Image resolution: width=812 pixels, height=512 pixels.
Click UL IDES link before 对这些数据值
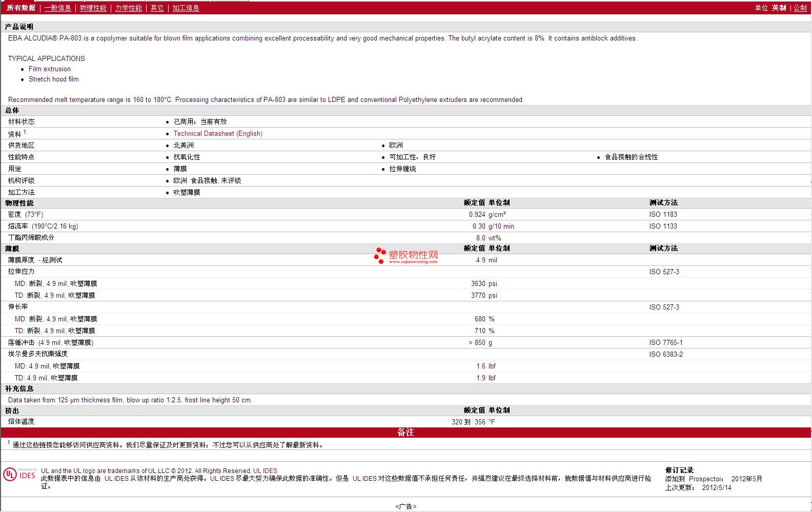pos(364,479)
